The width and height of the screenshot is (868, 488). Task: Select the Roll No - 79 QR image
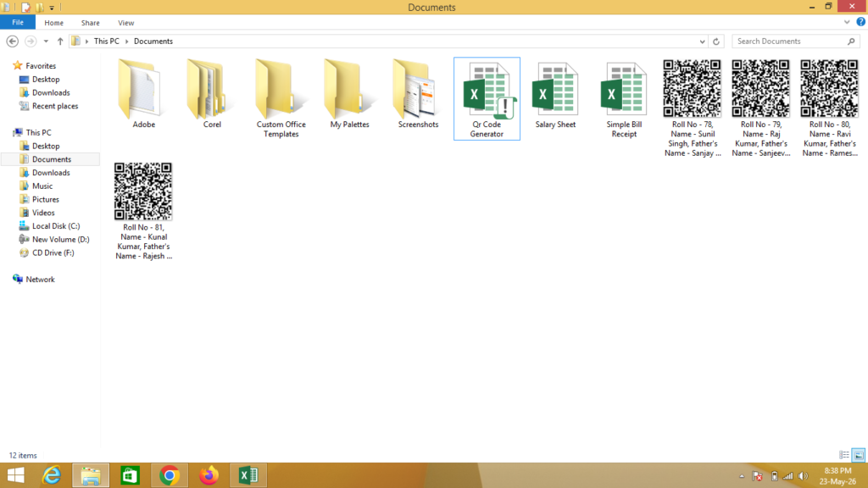[x=761, y=108]
